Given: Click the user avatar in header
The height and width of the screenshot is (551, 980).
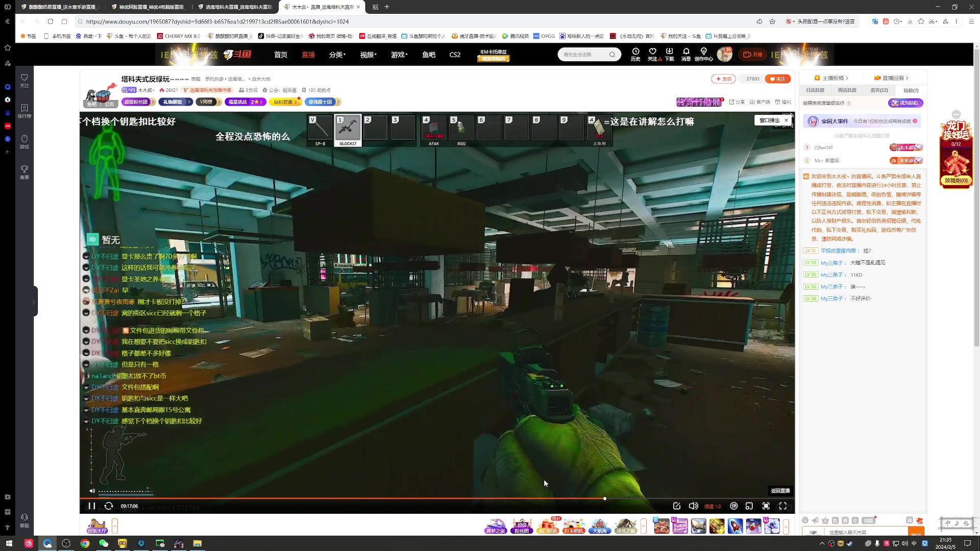Looking at the screenshot, I should [x=724, y=55].
